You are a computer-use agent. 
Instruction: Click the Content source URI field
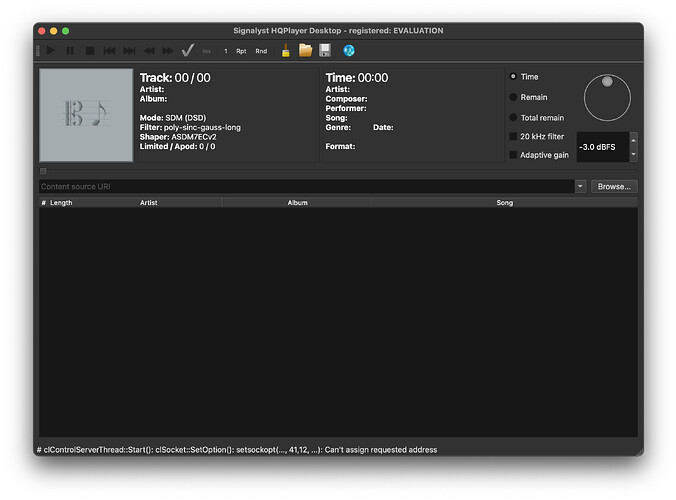307,187
